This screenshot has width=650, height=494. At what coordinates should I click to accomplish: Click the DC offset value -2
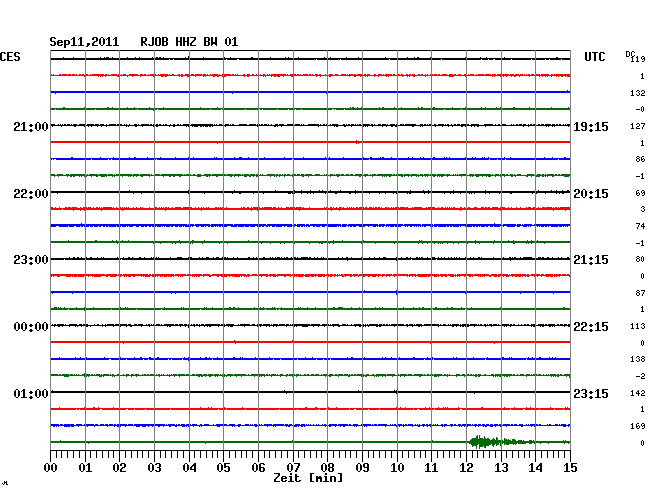coord(640,376)
